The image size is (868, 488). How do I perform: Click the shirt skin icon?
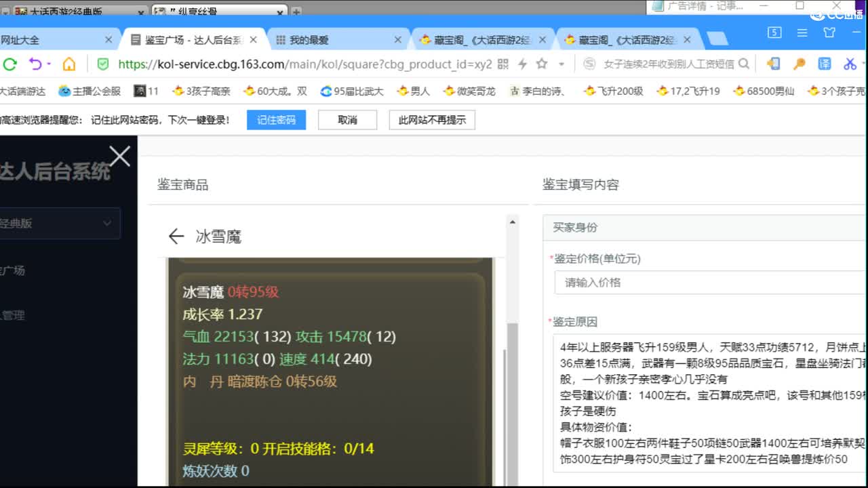click(x=829, y=33)
